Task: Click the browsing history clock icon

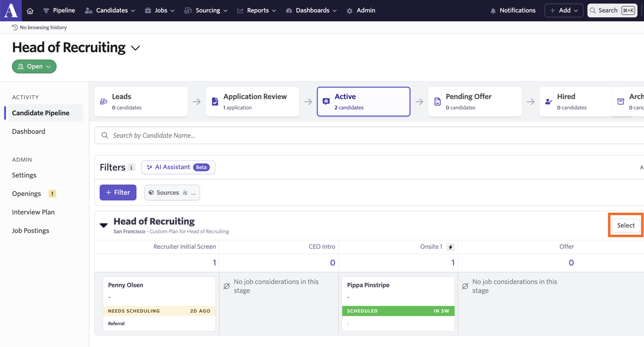Action: click(15, 28)
